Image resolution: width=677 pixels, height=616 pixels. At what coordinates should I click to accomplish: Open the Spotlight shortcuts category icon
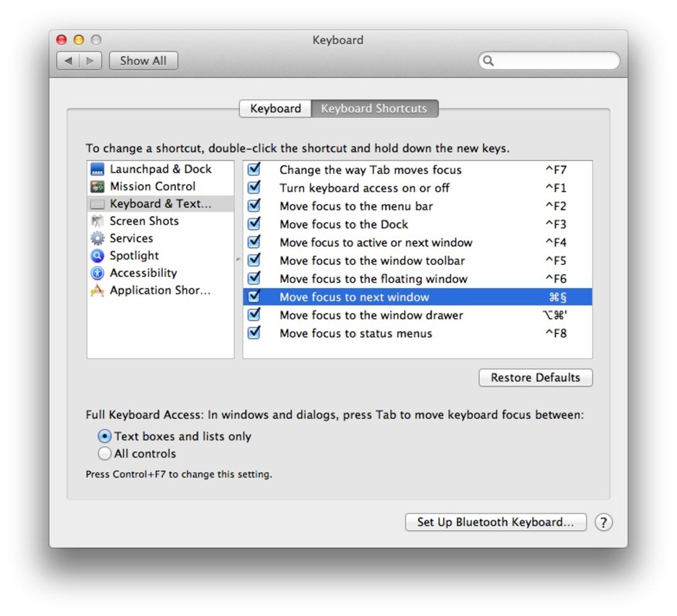[97, 256]
